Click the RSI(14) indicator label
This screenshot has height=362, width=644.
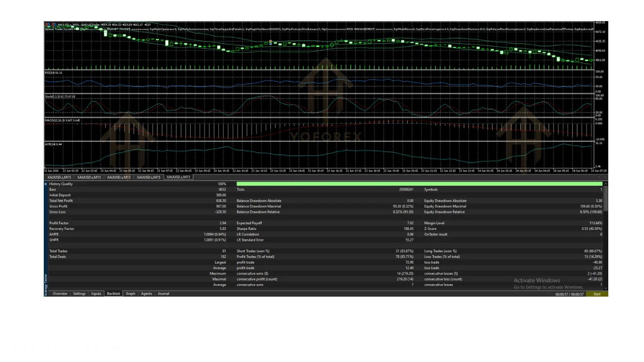53,73
